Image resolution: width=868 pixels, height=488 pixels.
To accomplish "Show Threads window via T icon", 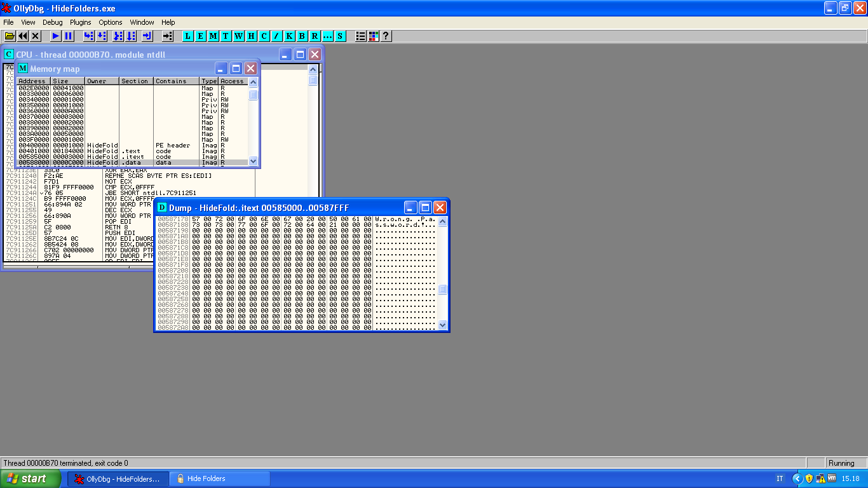I will (x=226, y=36).
